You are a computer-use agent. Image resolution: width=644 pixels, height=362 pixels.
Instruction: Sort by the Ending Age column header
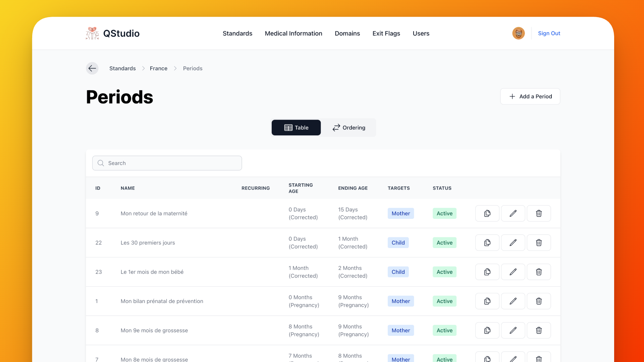pos(353,188)
